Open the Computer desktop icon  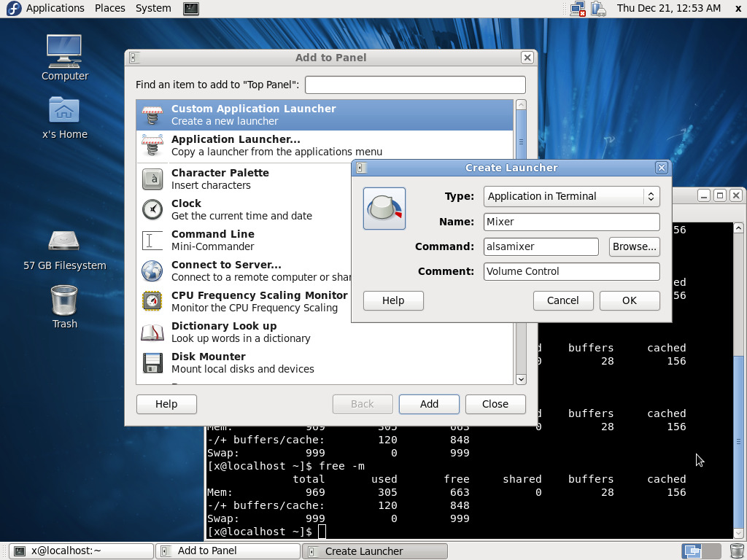(x=64, y=57)
